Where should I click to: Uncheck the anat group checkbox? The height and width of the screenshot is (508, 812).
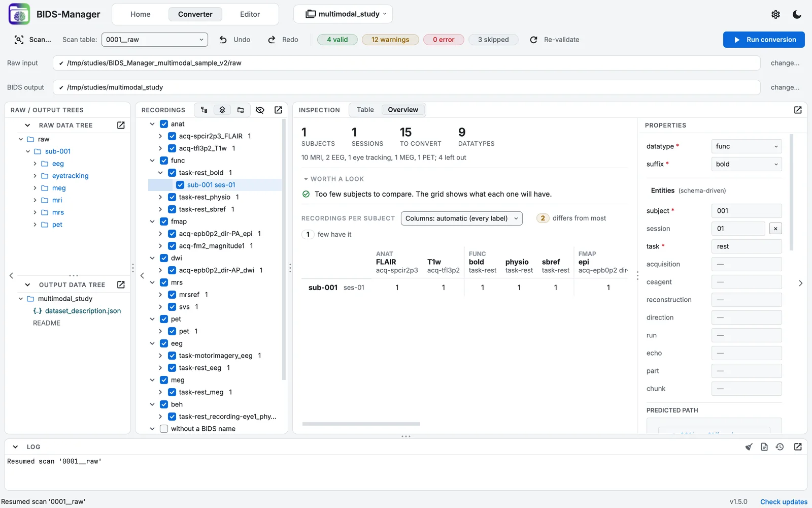pyautogui.click(x=164, y=124)
